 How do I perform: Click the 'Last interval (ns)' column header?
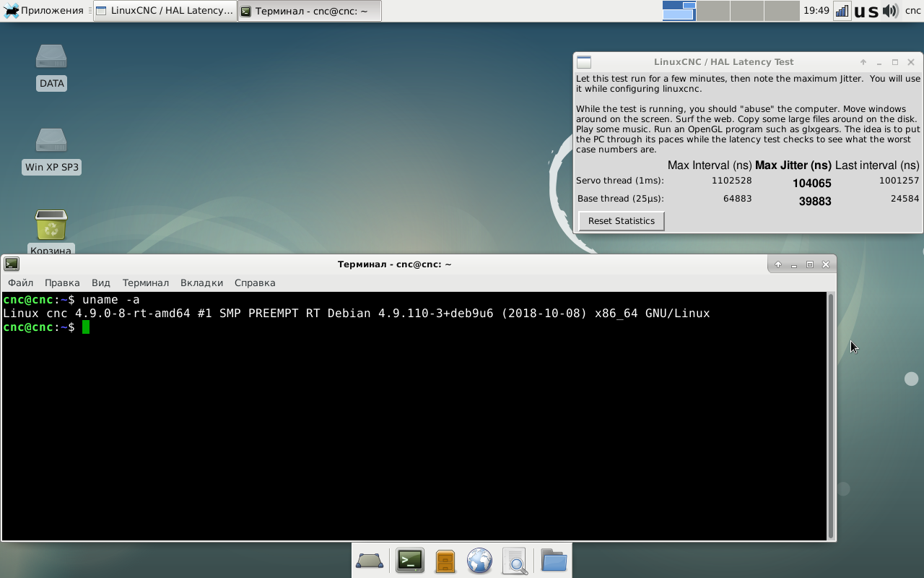[877, 165]
